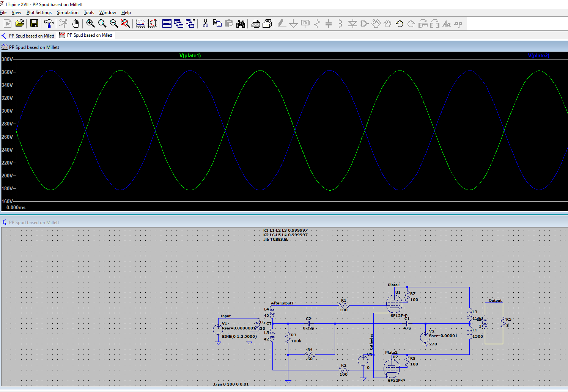Click the Autorange axes icon
The height and width of the screenshot is (392, 568).
point(152,24)
